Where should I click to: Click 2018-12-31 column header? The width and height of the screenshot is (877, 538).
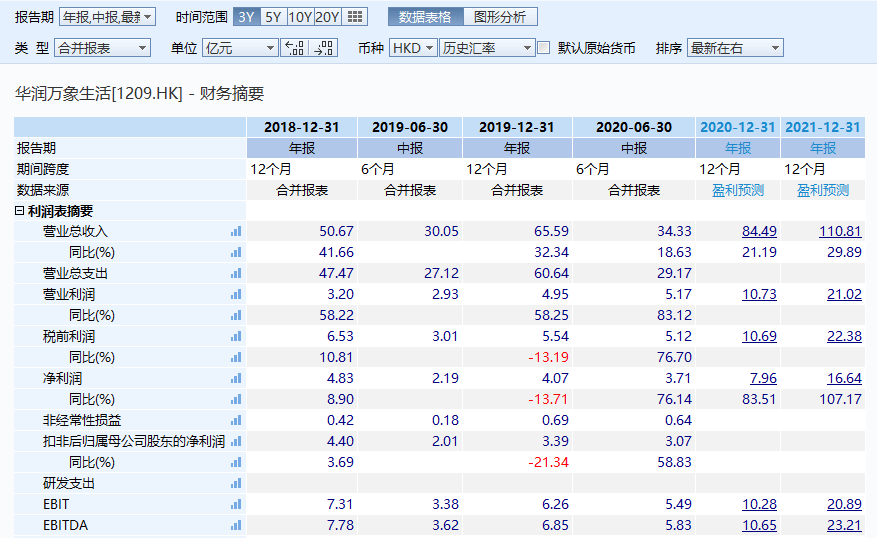click(x=301, y=127)
